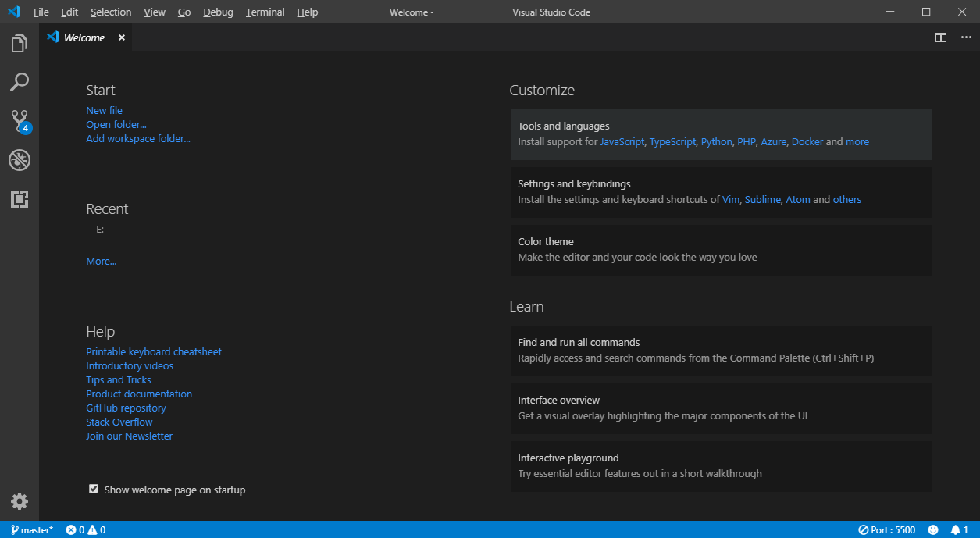Open Product documentation link

(139, 394)
